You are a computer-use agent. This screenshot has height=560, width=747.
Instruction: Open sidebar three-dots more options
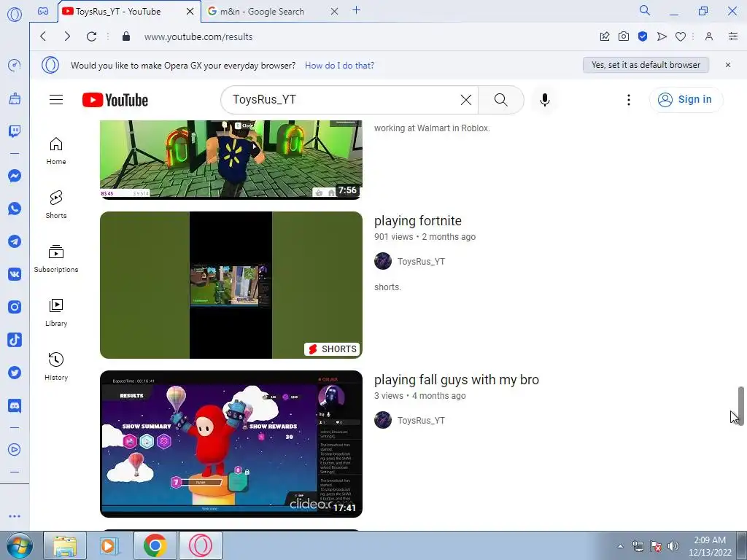[x=15, y=516]
